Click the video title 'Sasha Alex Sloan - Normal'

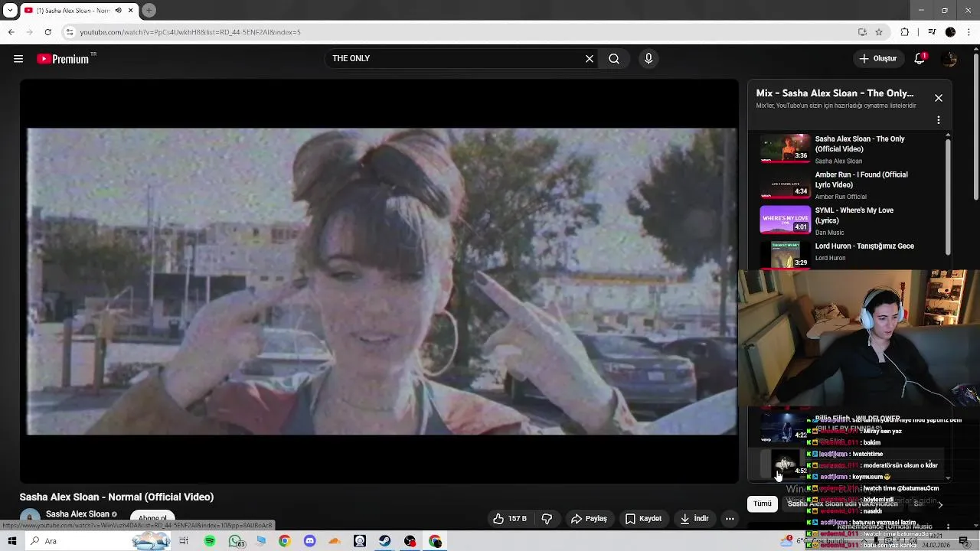pos(116,497)
